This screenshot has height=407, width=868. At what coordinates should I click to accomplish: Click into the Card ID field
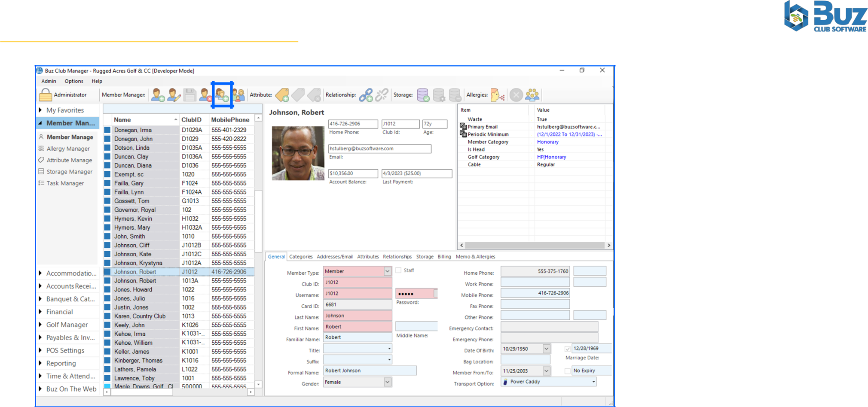tap(358, 304)
